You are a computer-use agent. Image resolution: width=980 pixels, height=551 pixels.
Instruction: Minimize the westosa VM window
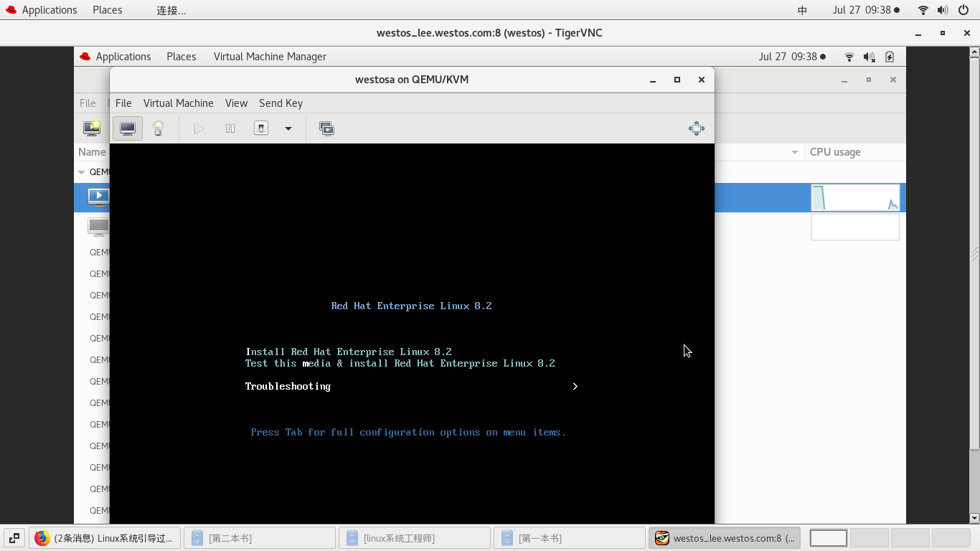[x=653, y=80]
